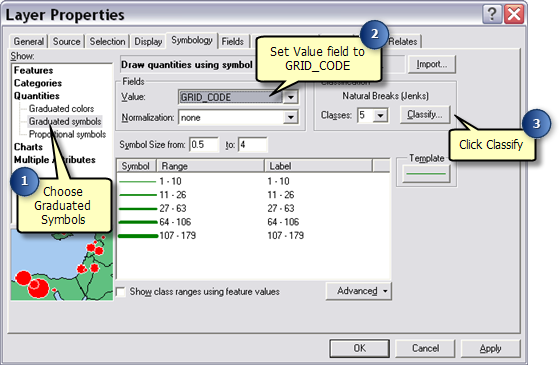Viewport: 559px width, 365px height.
Task: Select Features in the Show list
Action: tap(34, 70)
